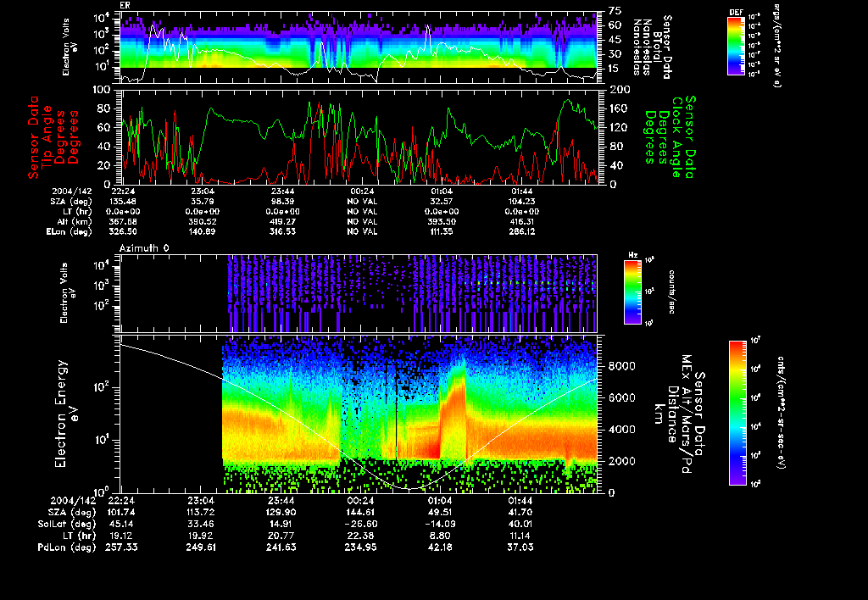Click the ELon value 140.89
Image resolution: width=868 pixels, height=600 pixels.
coord(202,232)
